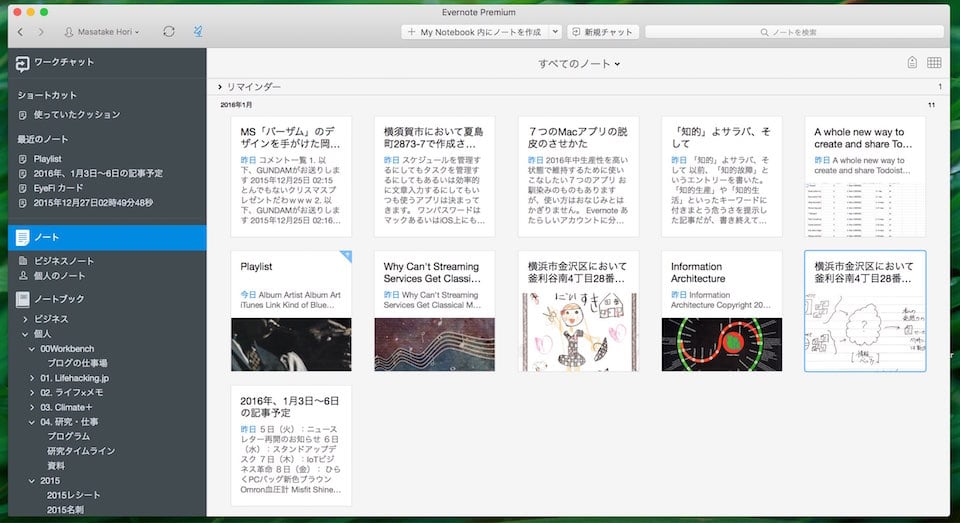Click the 新規チャット button
Viewport: 960px width, 523px height.
click(602, 32)
